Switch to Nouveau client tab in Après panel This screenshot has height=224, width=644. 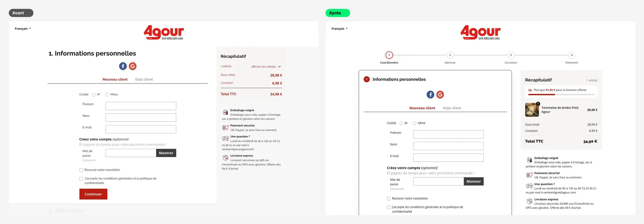pyautogui.click(x=422, y=108)
